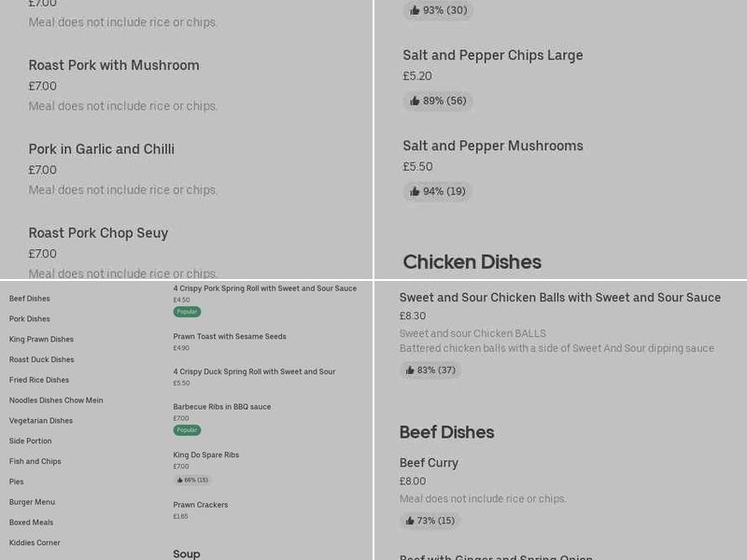This screenshot has width=747, height=560.
Task: Click the 93% thumbs-up rating icon
Action: coord(437,10)
